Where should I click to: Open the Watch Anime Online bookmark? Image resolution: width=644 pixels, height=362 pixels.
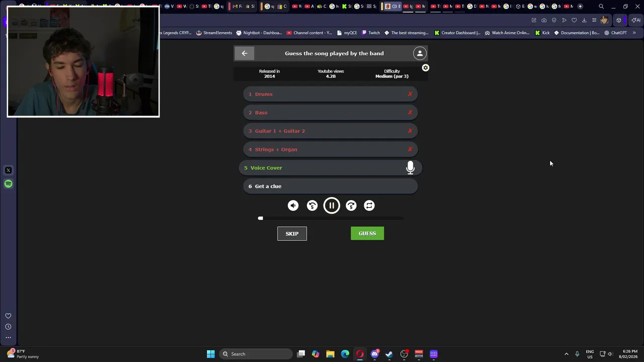[x=507, y=33]
